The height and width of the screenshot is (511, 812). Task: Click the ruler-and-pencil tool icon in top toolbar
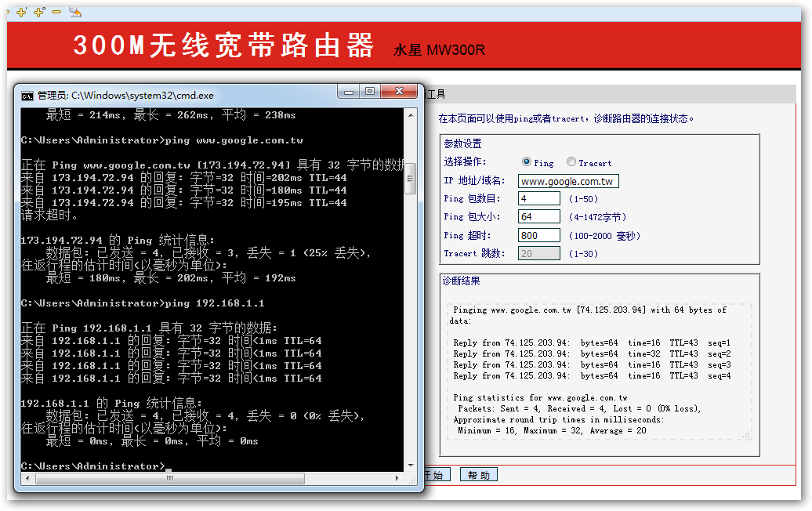75,12
